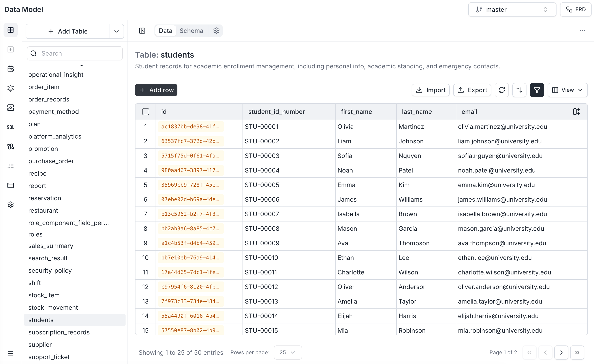
Task: Click the Export button
Action: coord(472,90)
